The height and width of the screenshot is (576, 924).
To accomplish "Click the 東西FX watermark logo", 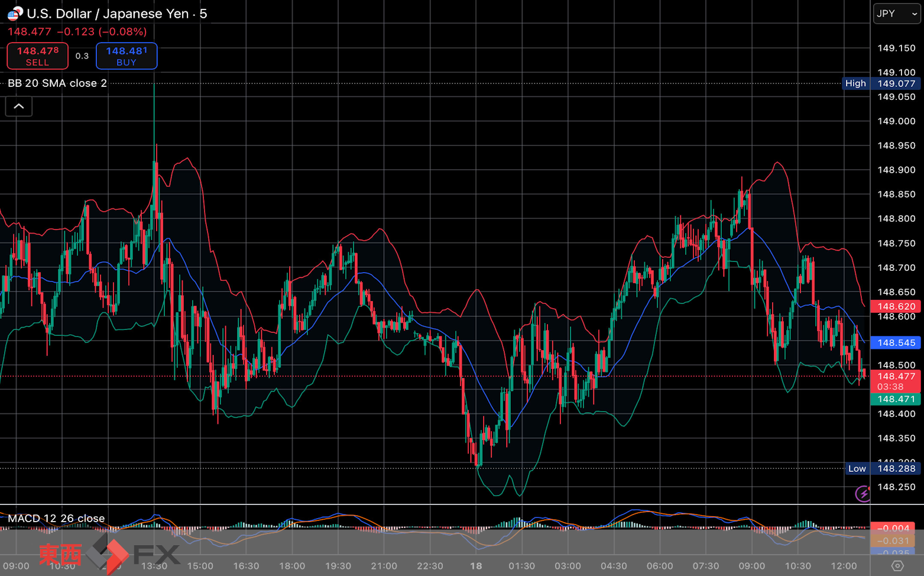I will point(109,554).
